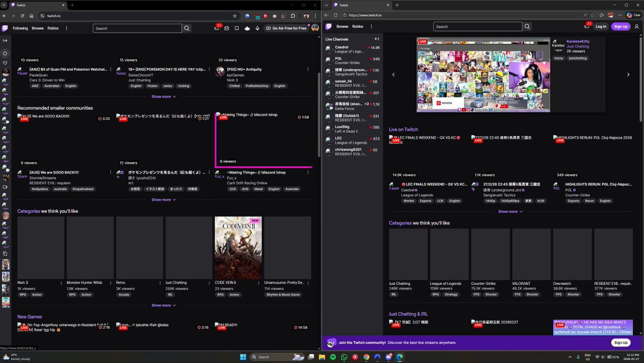The height and width of the screenshot is (363, 644).
Task: Reload the page in Chrome window
Action: 22,16
